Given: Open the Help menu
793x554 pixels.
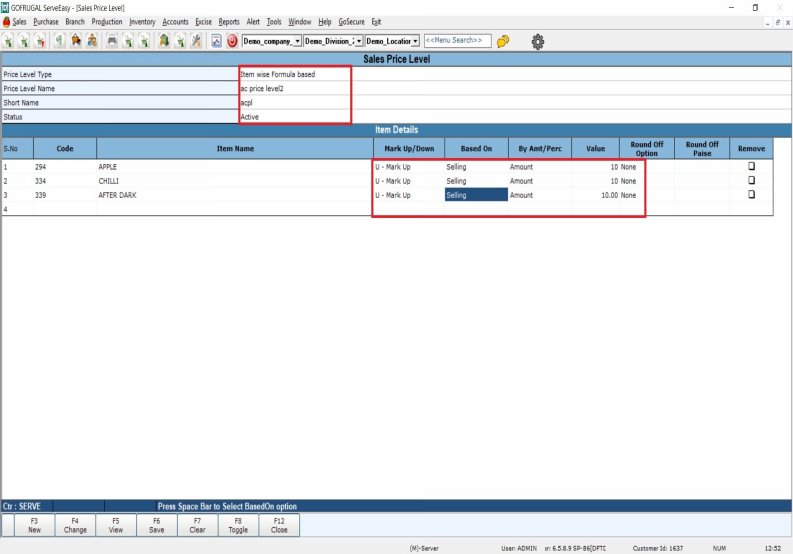Looking at the screenshot, I should (x=324, y=22).
